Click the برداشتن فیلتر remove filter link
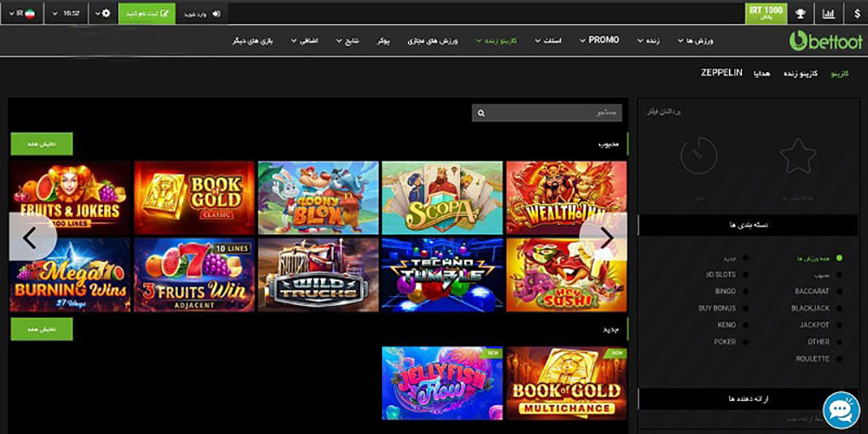868x434 pixels. pyautogui.click(x=665, y=111)
